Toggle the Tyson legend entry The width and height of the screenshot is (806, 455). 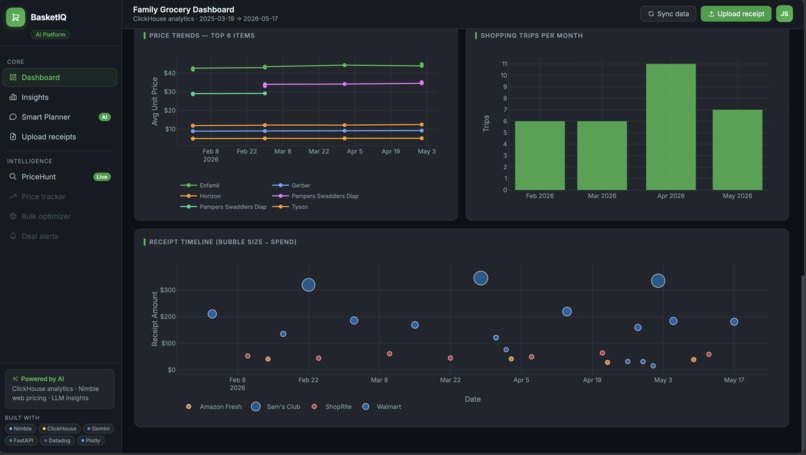point(290,207)
